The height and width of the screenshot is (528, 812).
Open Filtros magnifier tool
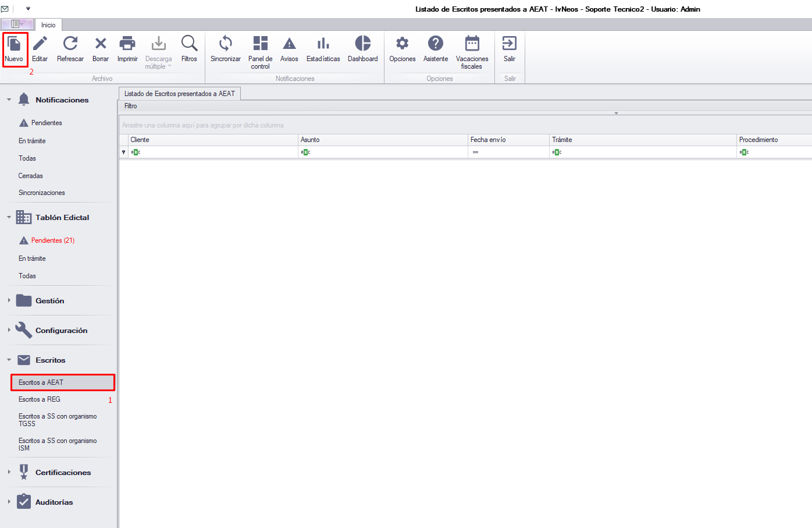189,44
